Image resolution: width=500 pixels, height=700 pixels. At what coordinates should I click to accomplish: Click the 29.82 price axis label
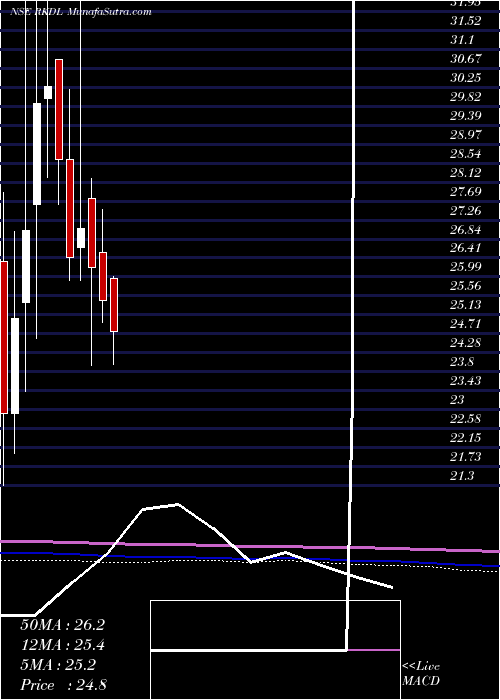click(466, 96)
